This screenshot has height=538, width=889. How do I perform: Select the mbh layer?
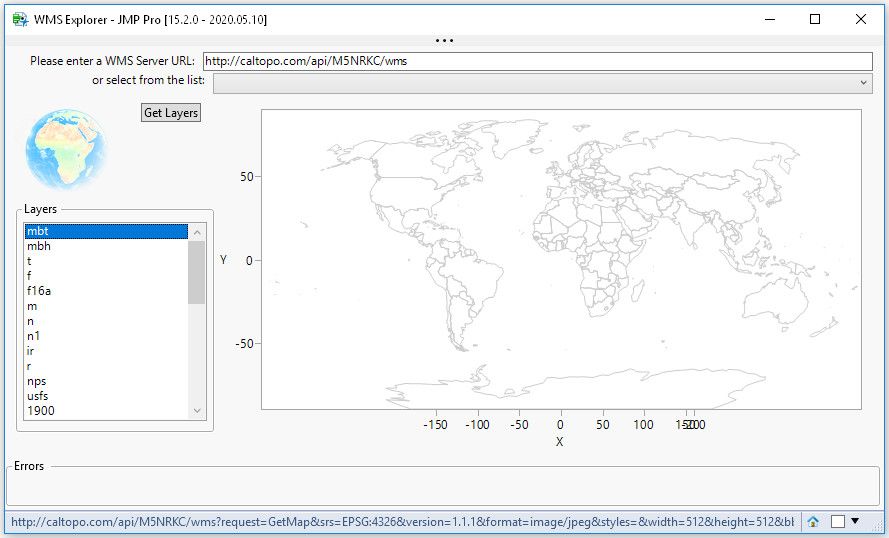tap(107, 246)
